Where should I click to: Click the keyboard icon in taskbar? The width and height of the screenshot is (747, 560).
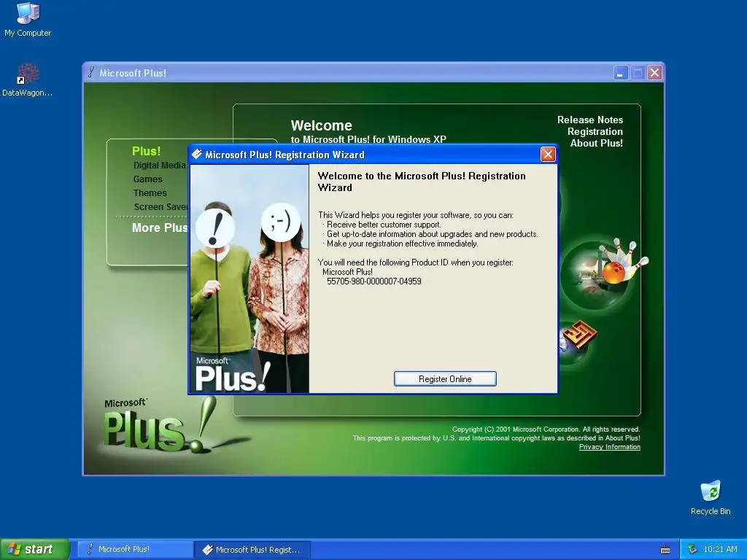pos(665,550)
